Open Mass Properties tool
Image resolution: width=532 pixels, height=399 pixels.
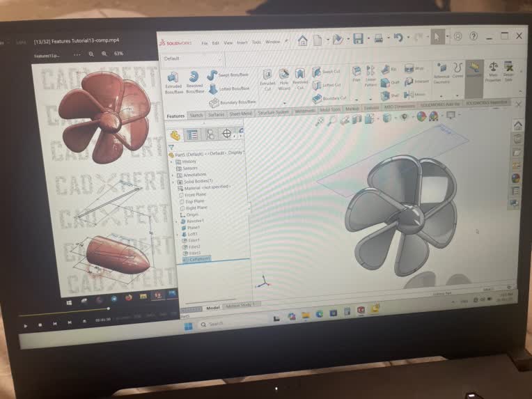493,72
